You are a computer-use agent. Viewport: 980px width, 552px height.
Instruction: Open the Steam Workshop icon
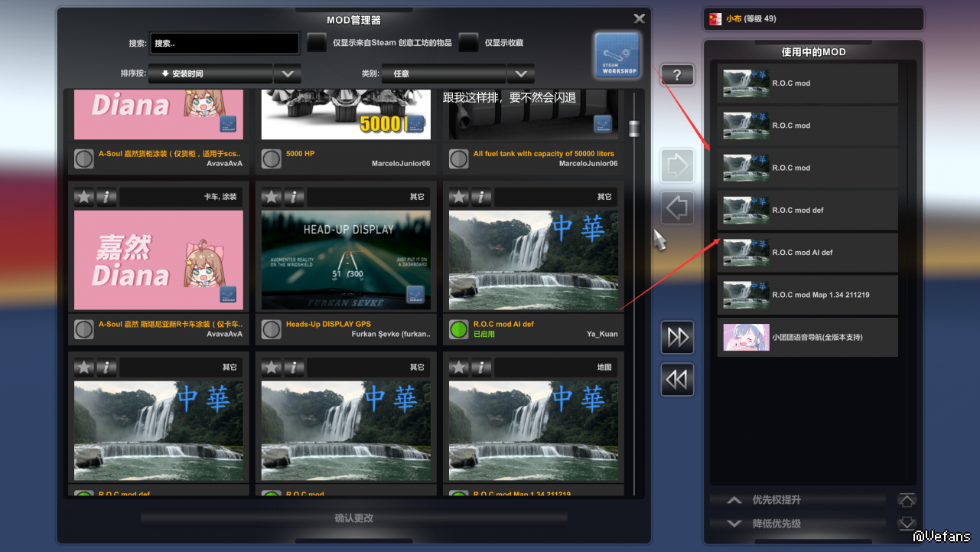click(x=617, y=55)
